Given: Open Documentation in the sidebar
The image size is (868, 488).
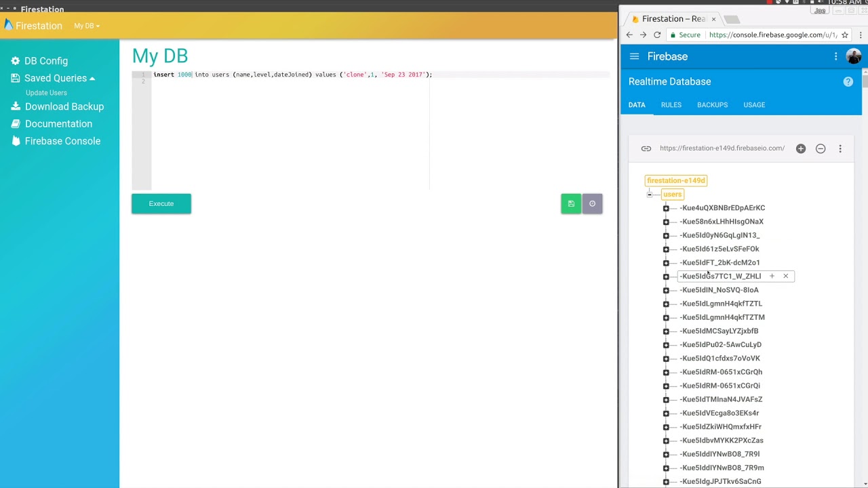Looking at the screenshot, I should (x=58, y=124).
